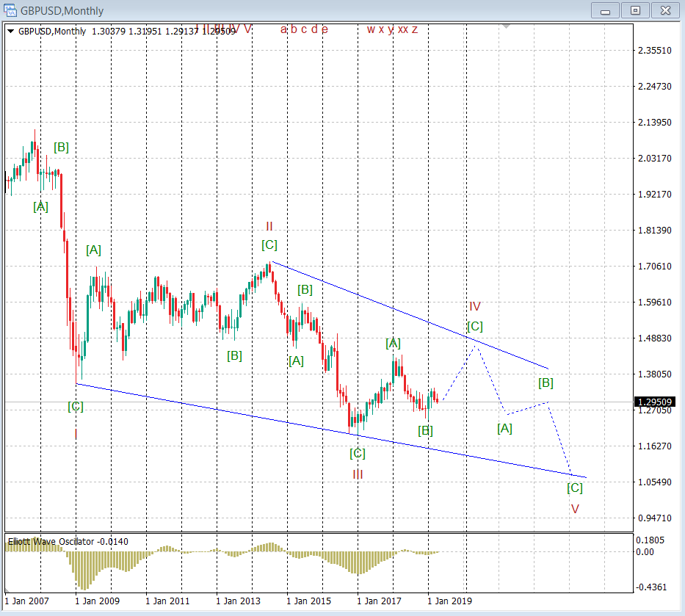Close the GBPUSD,Monthly chart window
Screen dimensions: 685x616
[665, 10]
